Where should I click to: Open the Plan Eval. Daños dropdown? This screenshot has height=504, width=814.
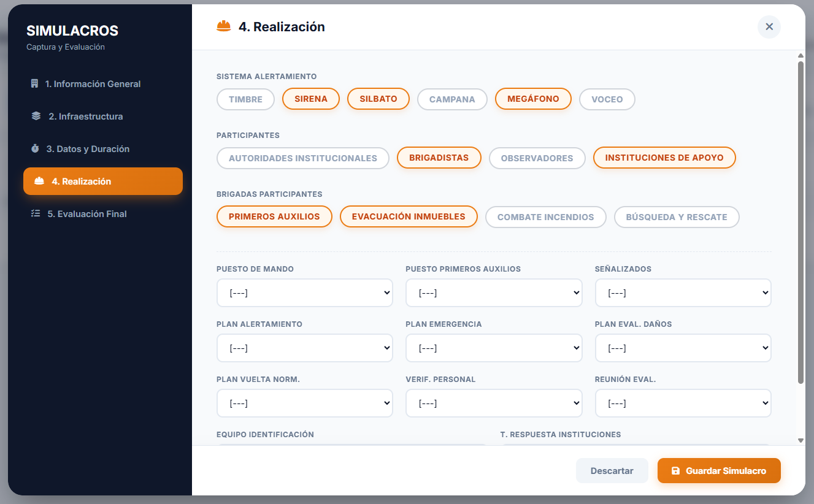click(x=683, y=348)
